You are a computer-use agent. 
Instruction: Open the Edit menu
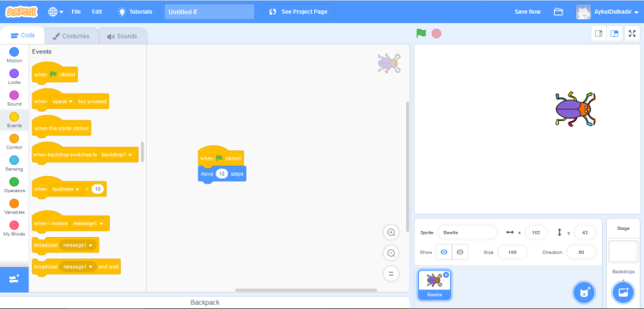click(97, 12)
